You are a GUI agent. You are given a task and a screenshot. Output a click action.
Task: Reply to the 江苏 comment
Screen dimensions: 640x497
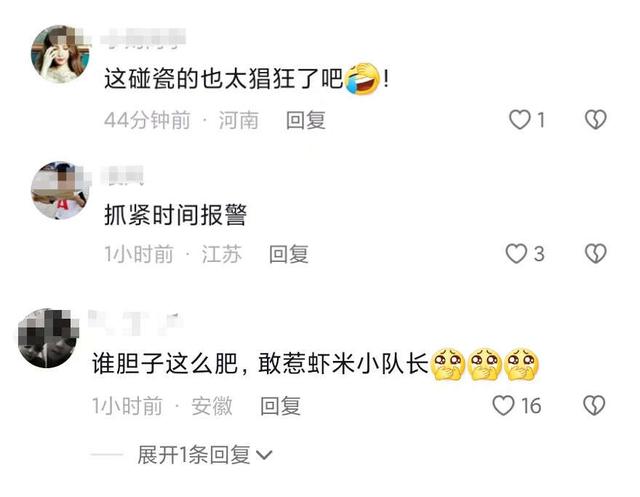(x=289, y=254)
